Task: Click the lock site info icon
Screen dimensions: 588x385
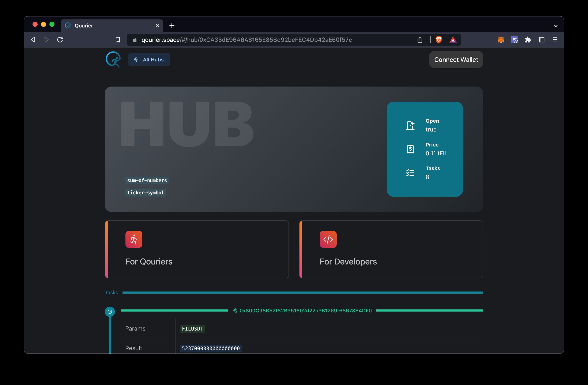Action: coord(135,40)
